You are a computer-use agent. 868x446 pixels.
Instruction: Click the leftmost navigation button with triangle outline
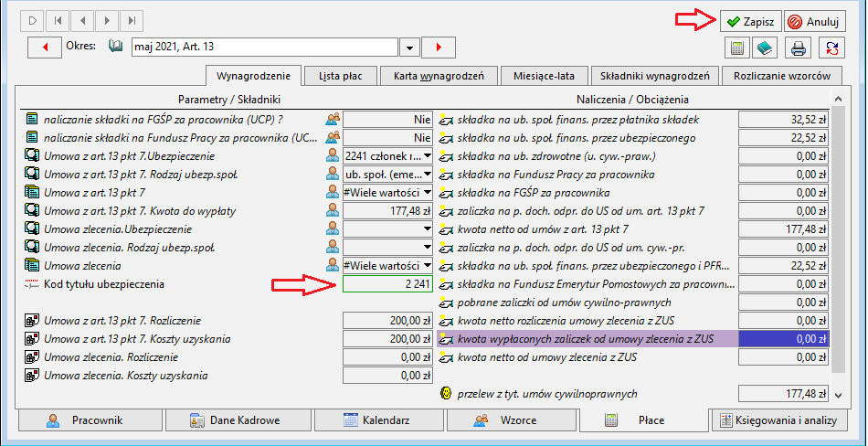tap(33, 21)
